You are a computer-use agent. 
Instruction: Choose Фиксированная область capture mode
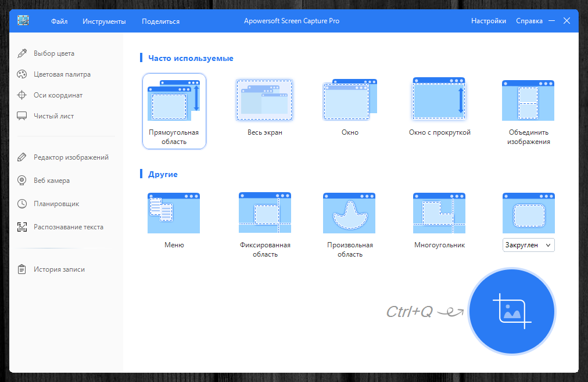point(265,212)
